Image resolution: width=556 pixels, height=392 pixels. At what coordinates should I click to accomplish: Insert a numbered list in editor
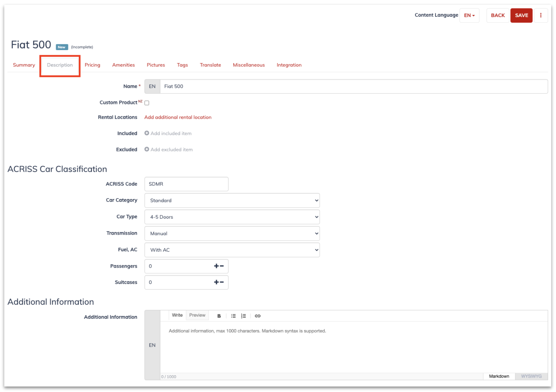243,316
